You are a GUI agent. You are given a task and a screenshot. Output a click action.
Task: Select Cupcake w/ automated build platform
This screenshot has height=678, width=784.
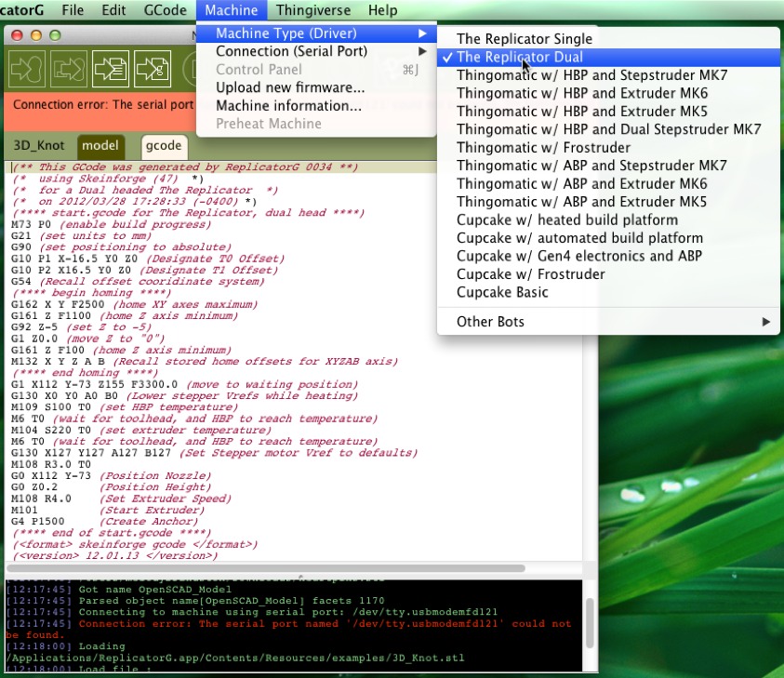(608, 238)
